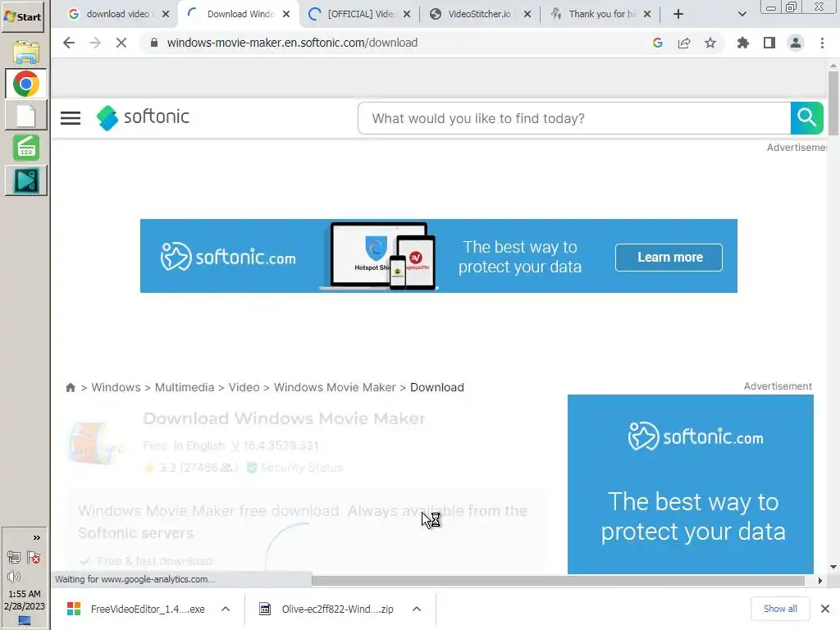Stop loading the page

[121, 43]
